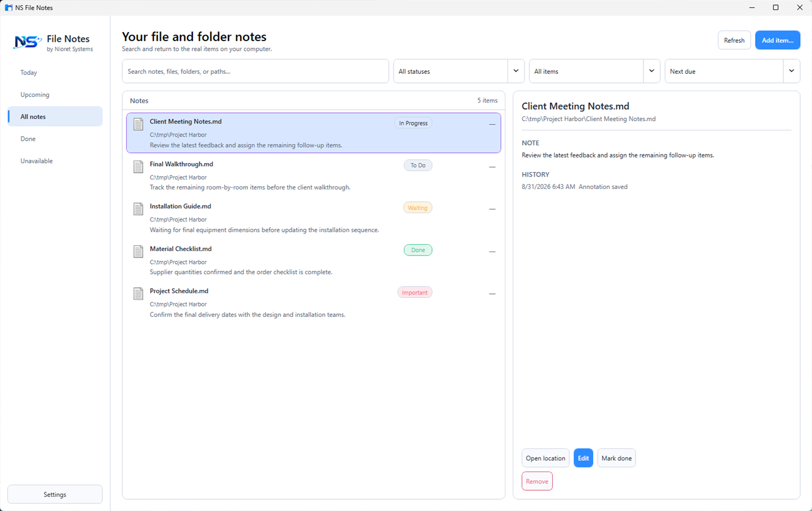This screenshot has height=511, width=812.
Task: Focus the search notes field
Action: [255, 71]
